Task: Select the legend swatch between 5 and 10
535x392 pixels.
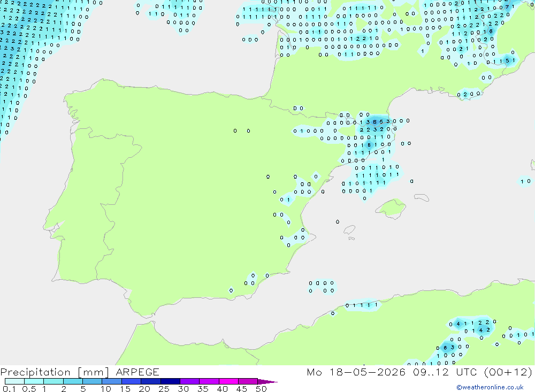Action: tap(93, 381)
